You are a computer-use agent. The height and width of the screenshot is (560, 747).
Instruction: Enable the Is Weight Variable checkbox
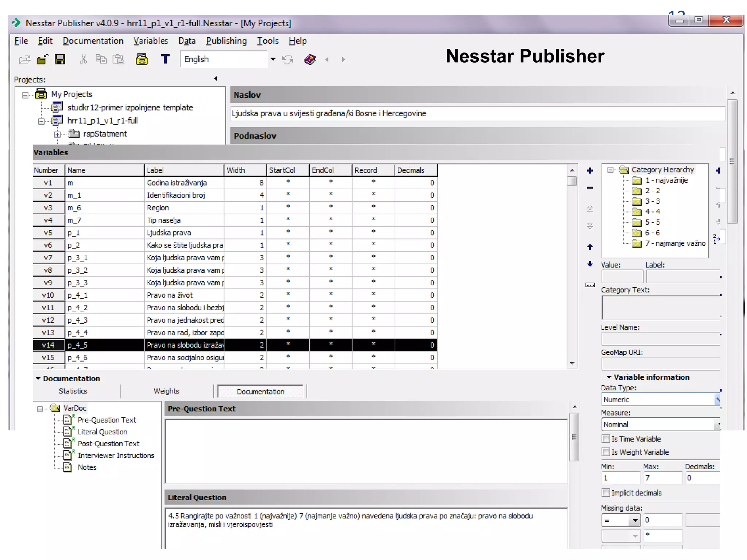606,452
